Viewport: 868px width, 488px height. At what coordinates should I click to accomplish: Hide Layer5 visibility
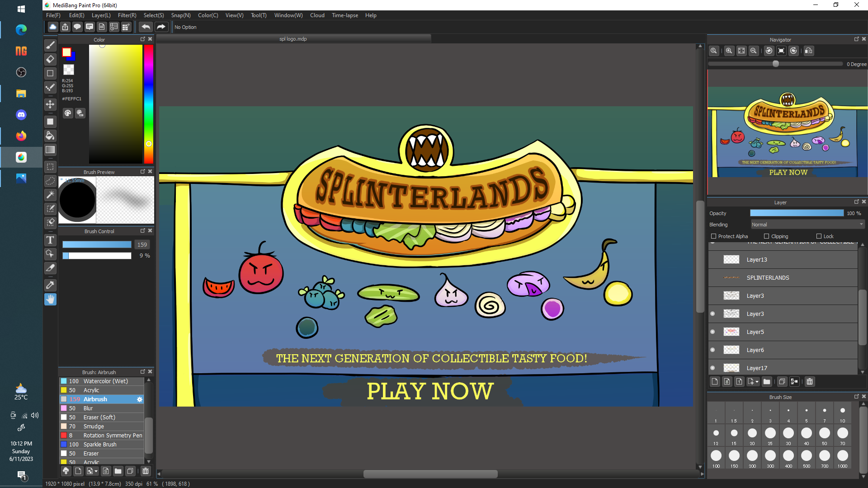[x=713, y=332]
